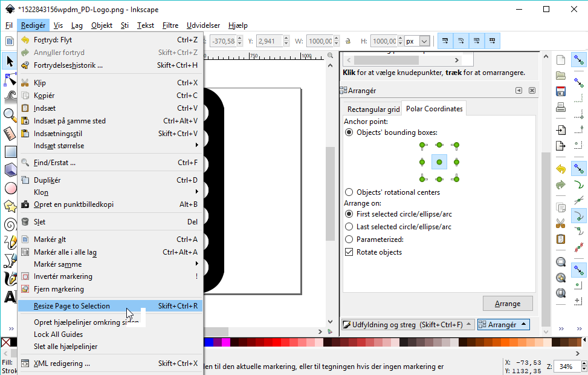Select the Tweak wave tool

coord(10,96)
